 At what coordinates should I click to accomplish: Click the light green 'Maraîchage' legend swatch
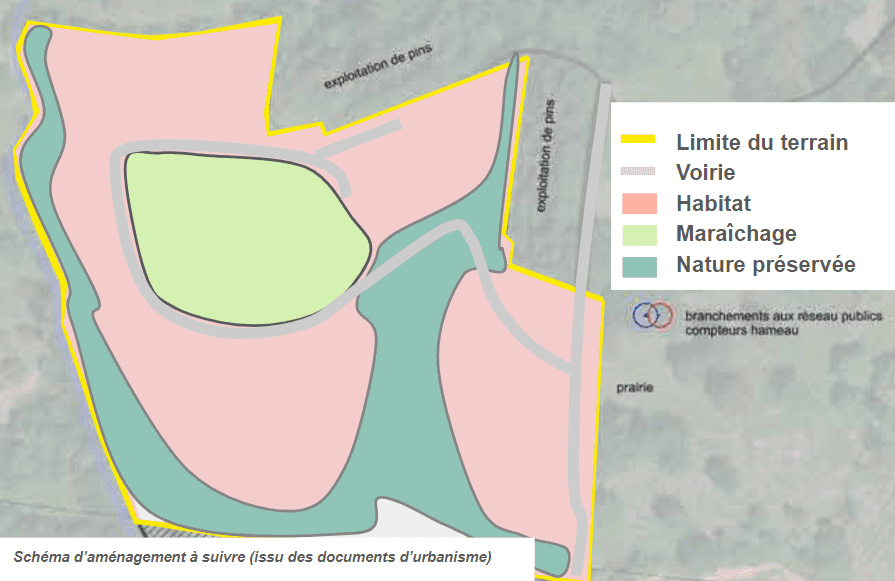[x=639, y=235]
